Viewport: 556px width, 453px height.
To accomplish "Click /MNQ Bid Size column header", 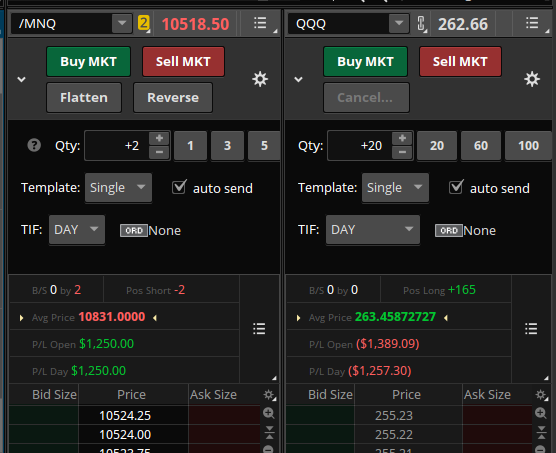I will tap(54, 395).
